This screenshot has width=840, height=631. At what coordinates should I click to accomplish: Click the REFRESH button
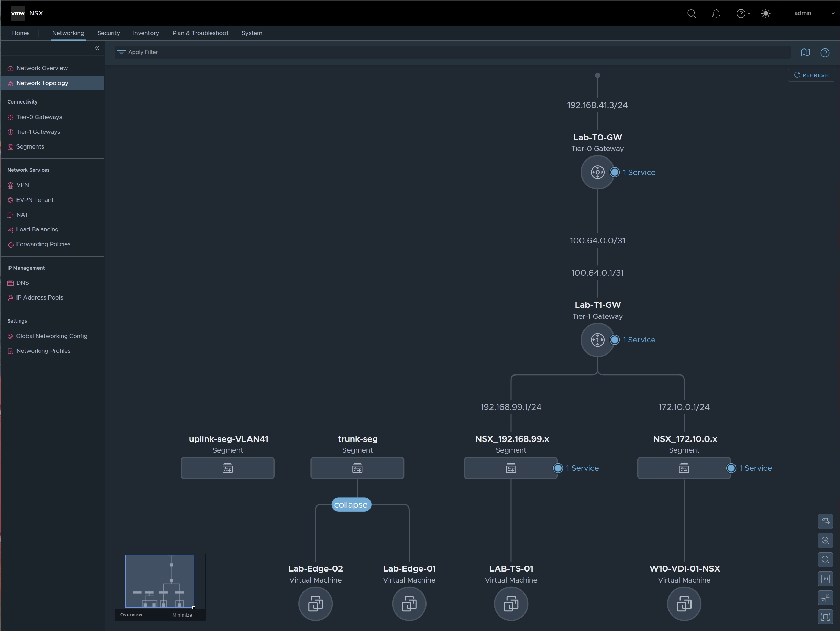811,75
